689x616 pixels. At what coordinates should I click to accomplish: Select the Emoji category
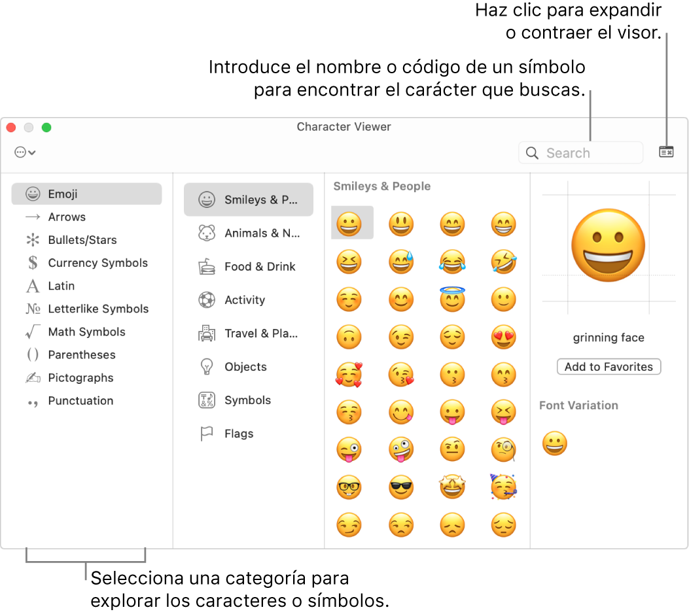tap(86, 194)
